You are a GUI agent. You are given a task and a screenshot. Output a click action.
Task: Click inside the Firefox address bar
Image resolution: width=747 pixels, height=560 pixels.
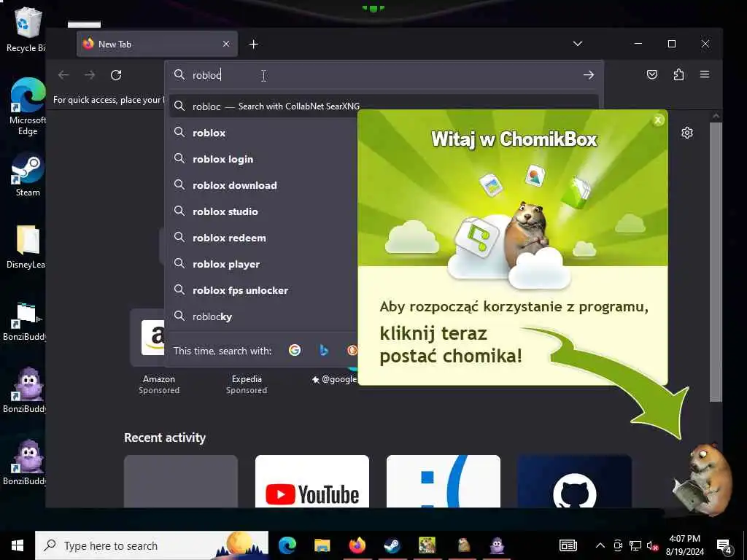pos(384,75)
